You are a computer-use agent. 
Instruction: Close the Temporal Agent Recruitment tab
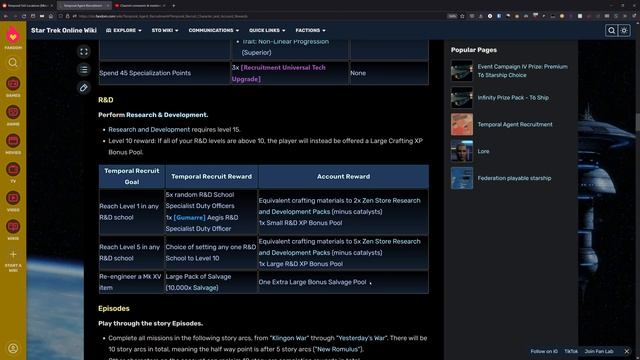pos(108,6)
